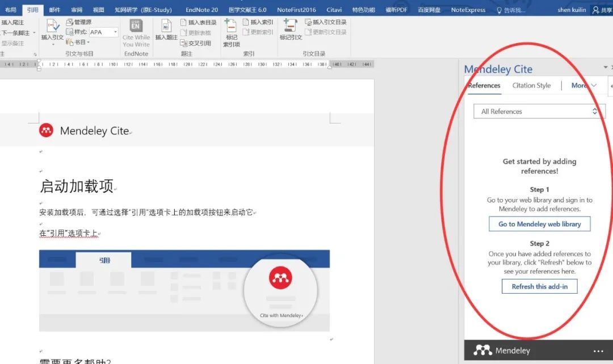Open the Mendeley Cite task pane options arrow
Viewport: 613px width, 364px height.
click(x=605, y=67)
